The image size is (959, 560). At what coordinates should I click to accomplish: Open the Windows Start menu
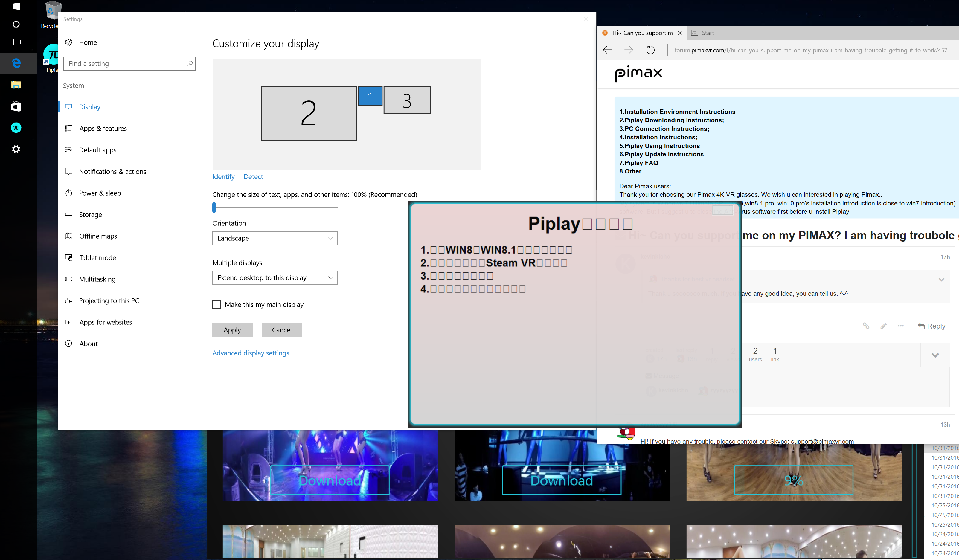point(16,6)
